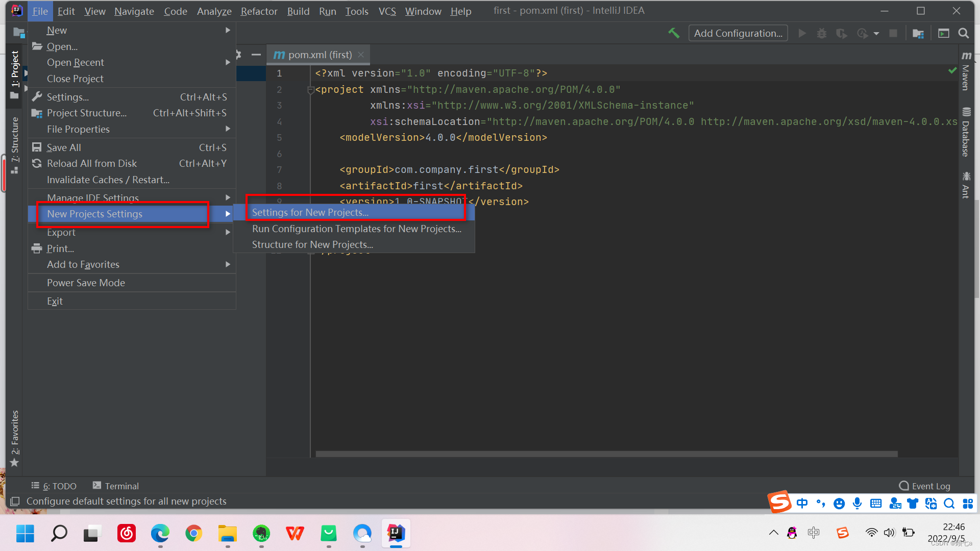Fold the project tag on line 2

[310, 90]
